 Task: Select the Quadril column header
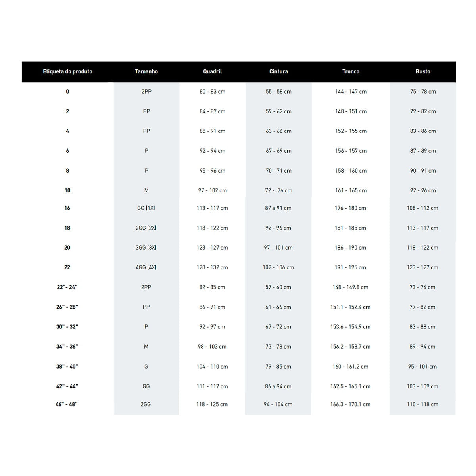pyautogui.click(x=213, y=72)
